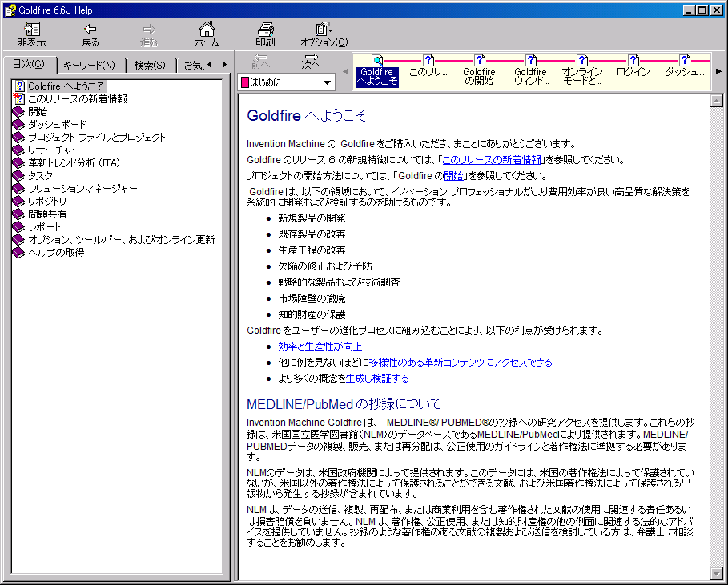Click the 生産工程の改善 bullet text
This screenshot has height=585, width=728.
pyautogui.click(x=312, y=250)
